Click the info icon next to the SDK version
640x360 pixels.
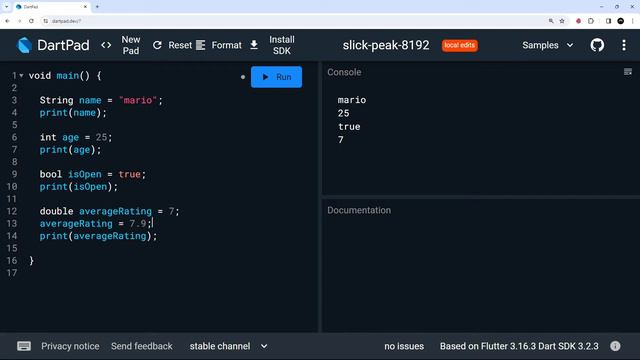click(x=615, y=346)
